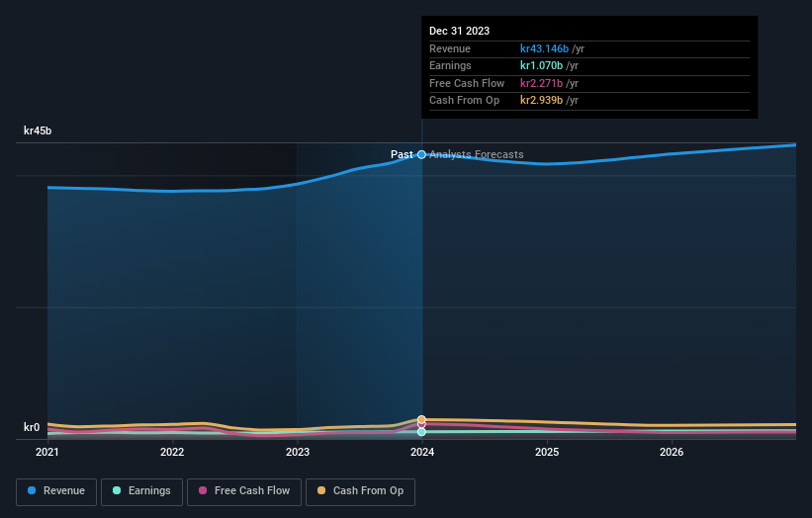Click the Cash From Op orange marker at 2024

click(421, 419)
